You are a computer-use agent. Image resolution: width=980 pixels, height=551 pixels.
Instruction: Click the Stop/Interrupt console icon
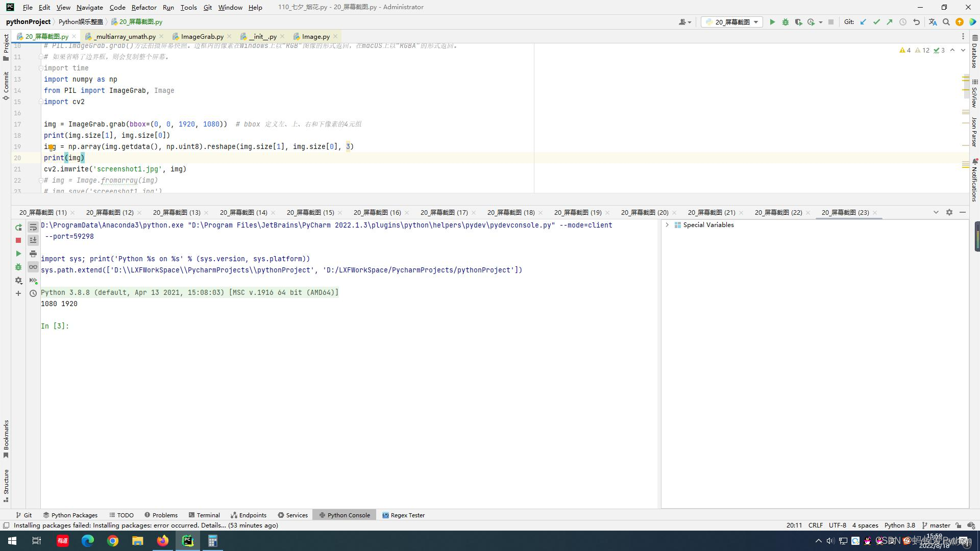point(18,240)
